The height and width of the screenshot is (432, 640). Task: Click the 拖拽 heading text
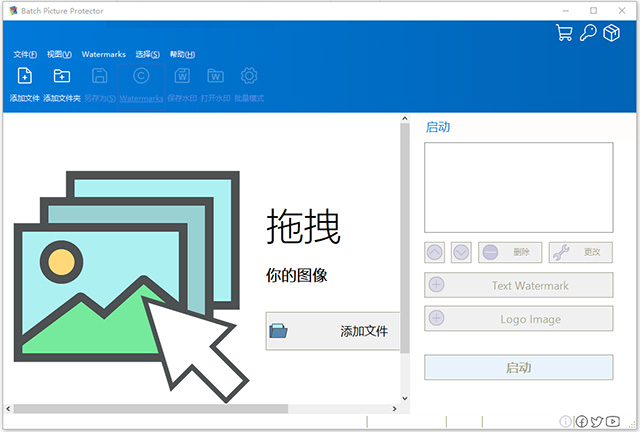[303, 226]
